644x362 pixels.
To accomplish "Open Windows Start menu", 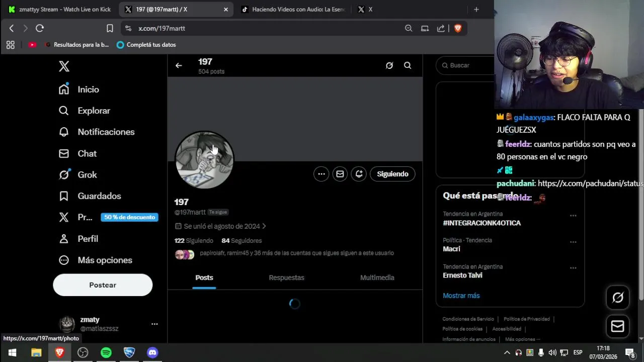I will 12,352.
